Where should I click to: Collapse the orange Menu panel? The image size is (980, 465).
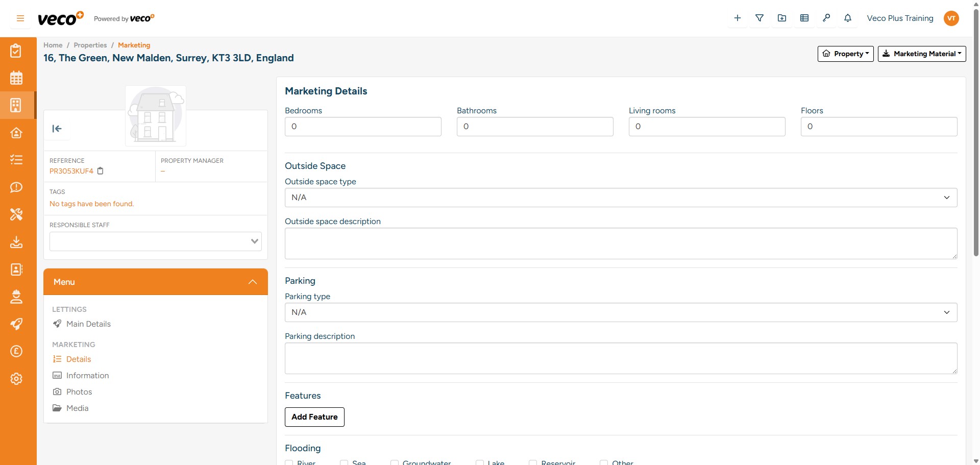tap(252, 282)
